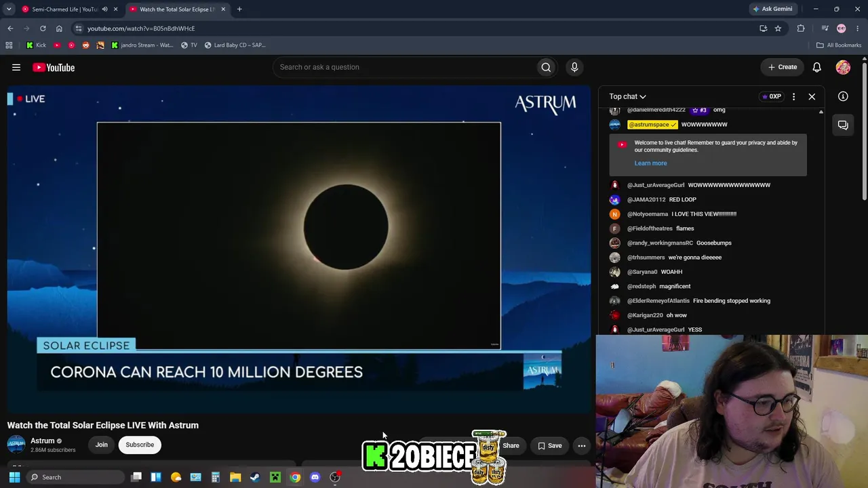The width and height of the screenshot is (868, 488).
Task: Open the Lard Baby CD bookmark
Action: click(x=235, y=45)
